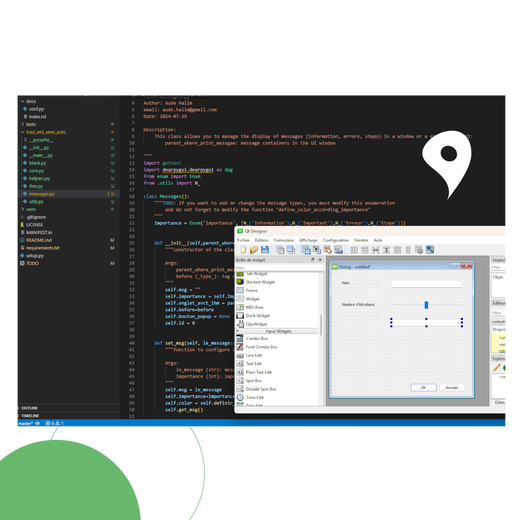
Task: Apply form layout toolbar icon
Action: click(x=408, y=250)
